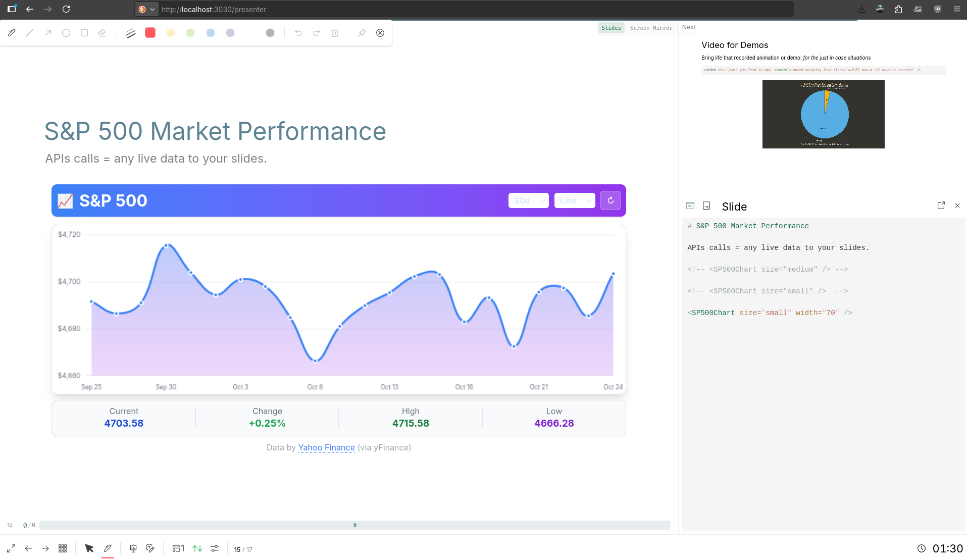
Task: Refresh the S&P 500 chart data
Action: pos(610,200)
